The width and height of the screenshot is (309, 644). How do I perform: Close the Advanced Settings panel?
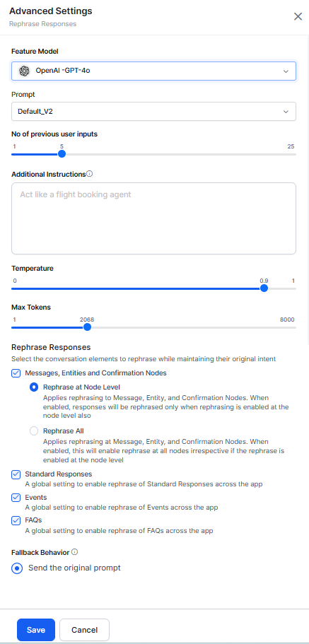coord(298,16)
